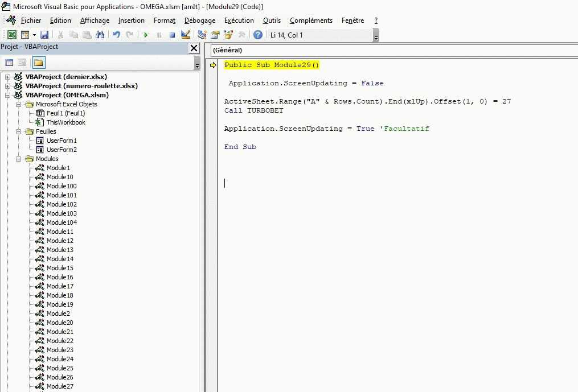
Task: Run the macro with green play
Action: click(146, 35)
